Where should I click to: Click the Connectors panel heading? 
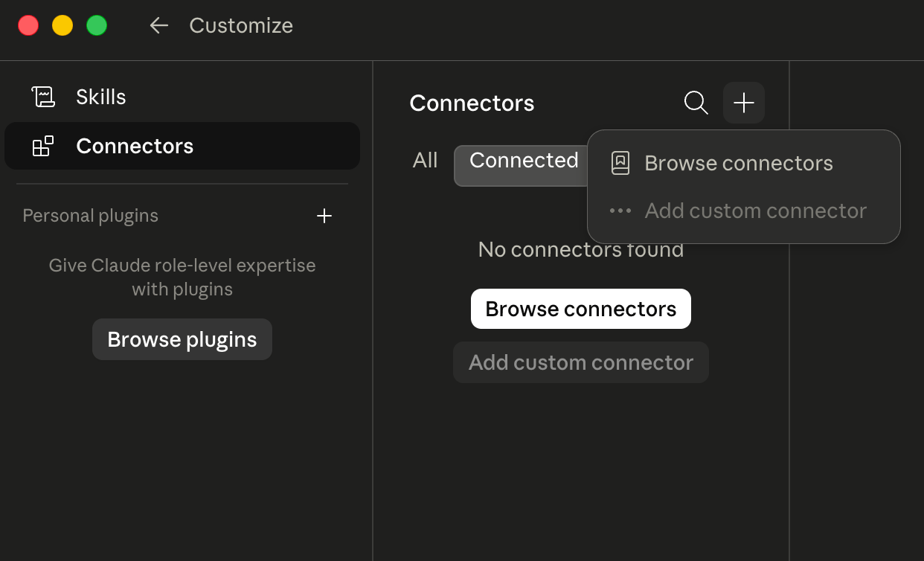point(472,103)
